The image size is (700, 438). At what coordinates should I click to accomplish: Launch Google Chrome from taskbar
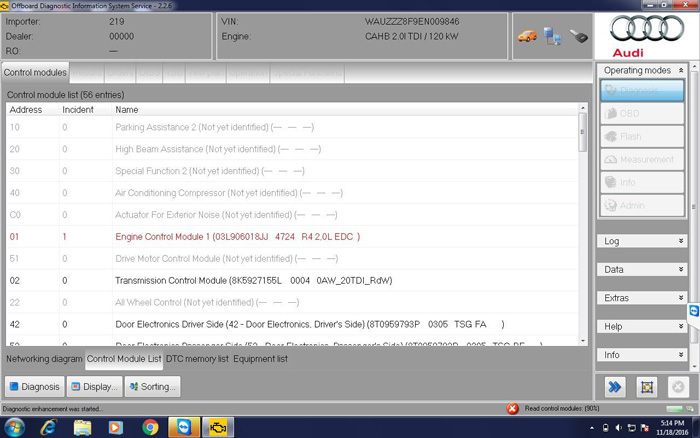click(150, 427)
